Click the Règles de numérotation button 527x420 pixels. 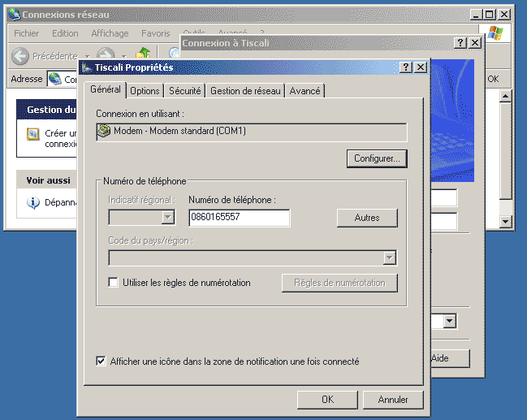(339, 283)
